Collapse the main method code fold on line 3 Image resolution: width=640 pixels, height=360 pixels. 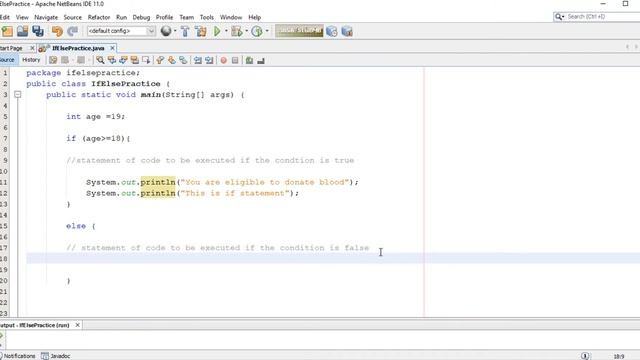tap(18, 95)
